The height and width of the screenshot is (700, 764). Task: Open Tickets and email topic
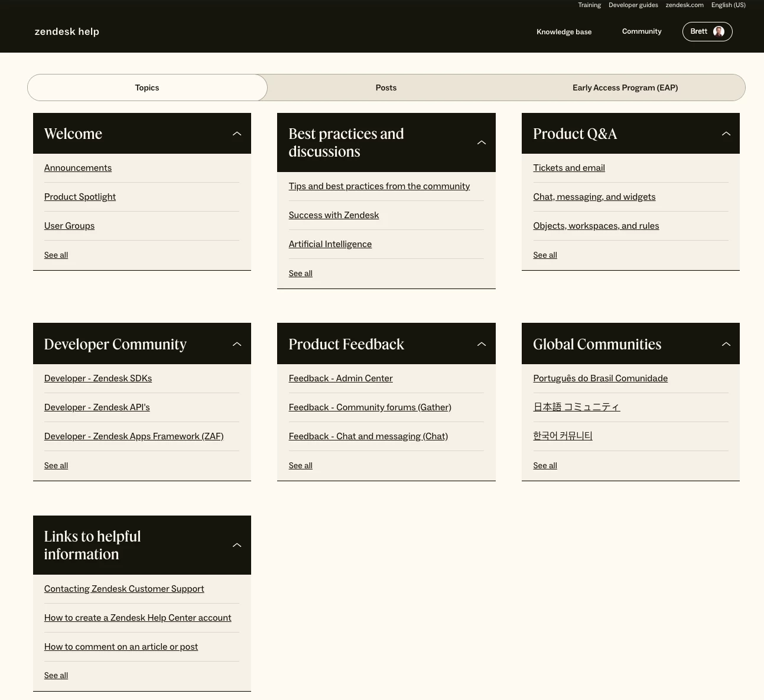pyautogui.click(x=569, y=168)
